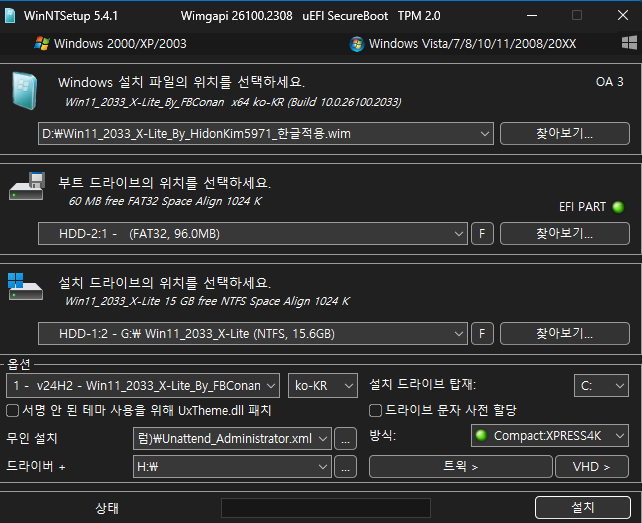Click the 15 GB free NTFS info text
This screenshot has width=642, height=523.
tap(207, 301)
